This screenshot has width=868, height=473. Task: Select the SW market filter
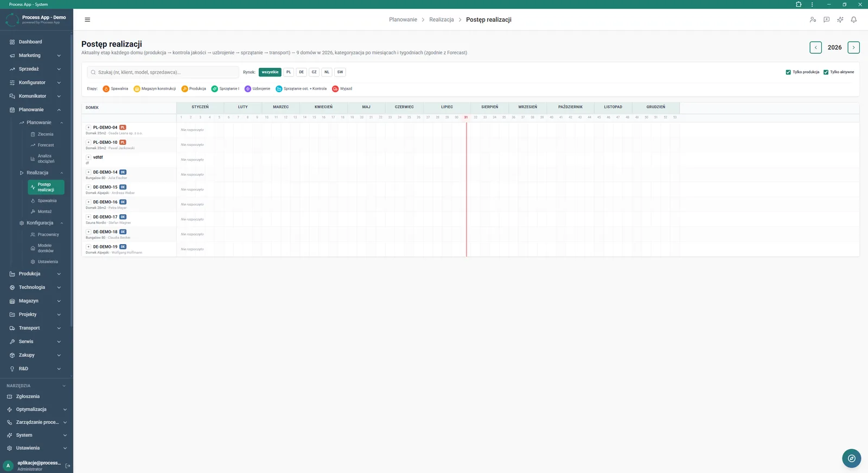[x=340, y=72]
